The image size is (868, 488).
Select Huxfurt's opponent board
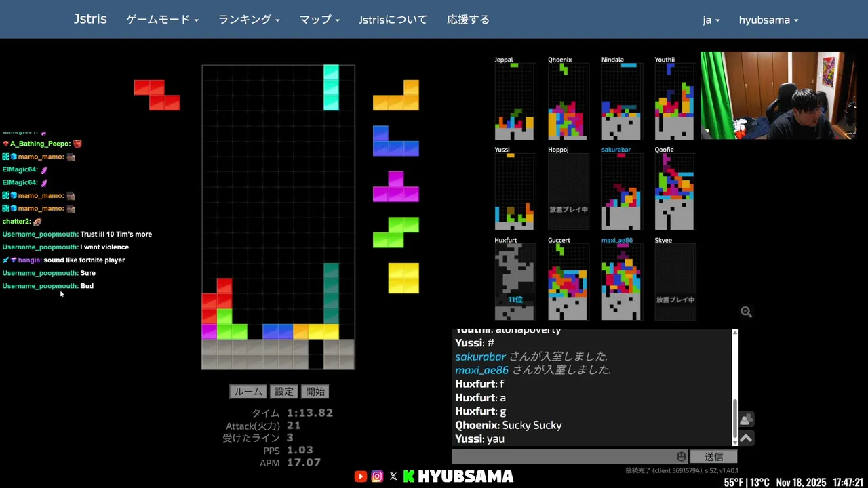point(515,281)
